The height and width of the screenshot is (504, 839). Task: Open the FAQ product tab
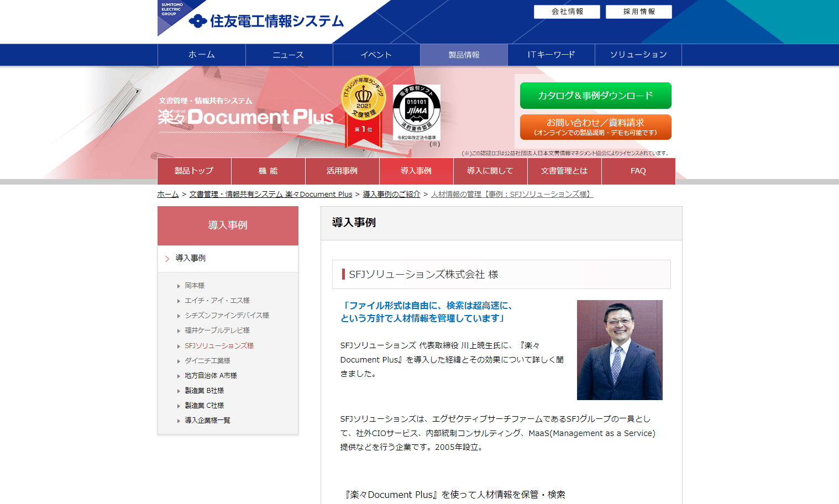pyautogui.click(x=638, y=171)
